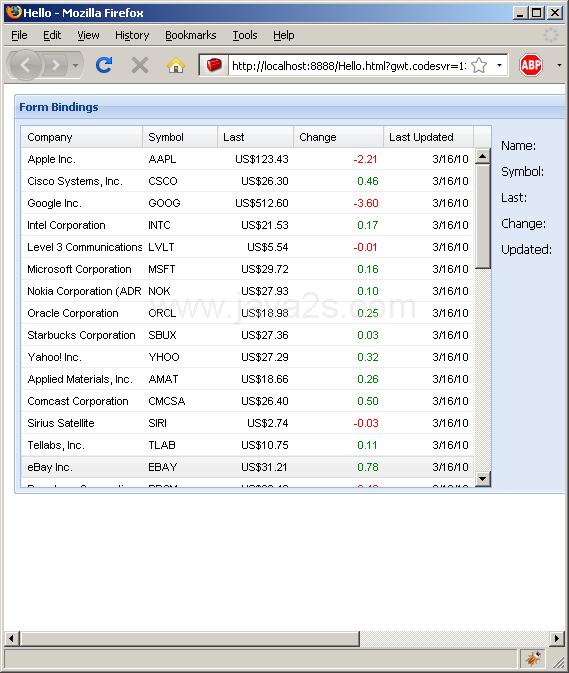Click the CMCSA symbol cell

[x=167, y=401]
